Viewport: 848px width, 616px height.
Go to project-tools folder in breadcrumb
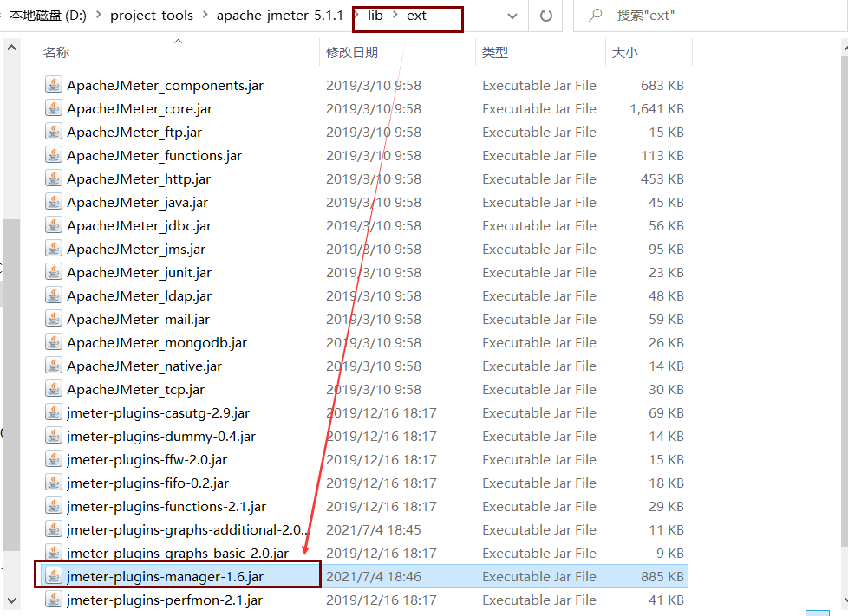[x=152, y=15]
